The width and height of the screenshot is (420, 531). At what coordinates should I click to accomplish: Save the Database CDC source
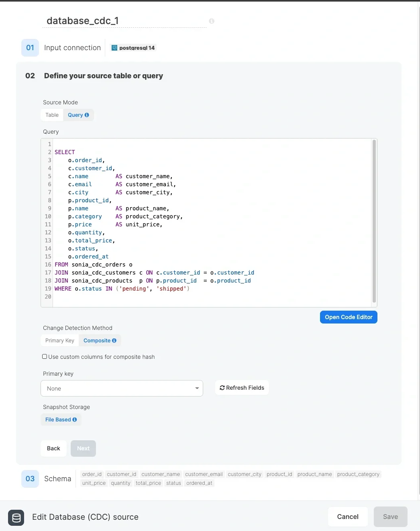[390, 517]
